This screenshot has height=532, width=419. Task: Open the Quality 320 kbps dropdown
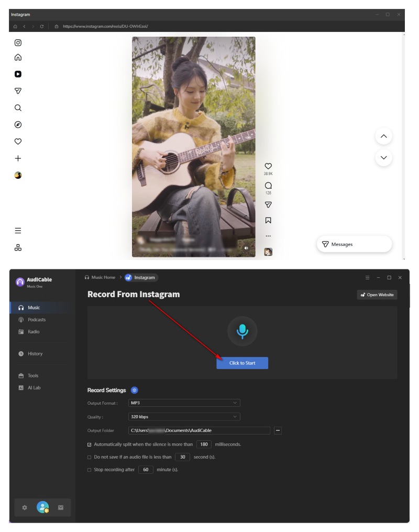(184, 417)
